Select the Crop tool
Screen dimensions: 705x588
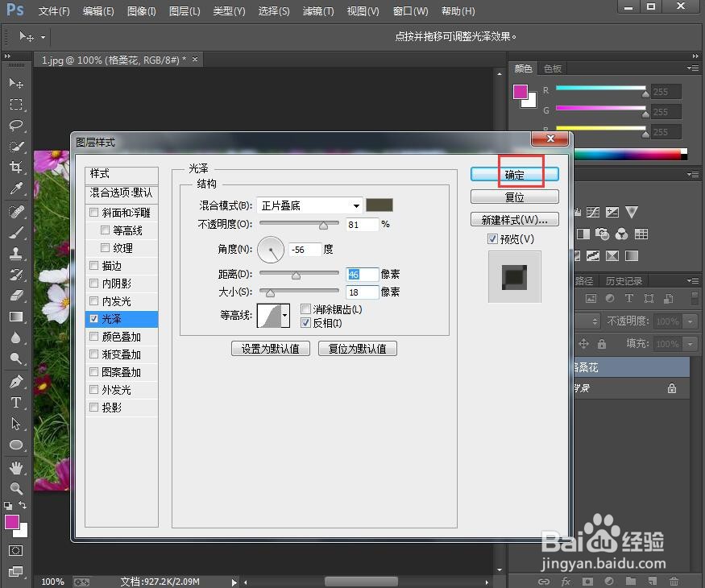coord(16,168)
